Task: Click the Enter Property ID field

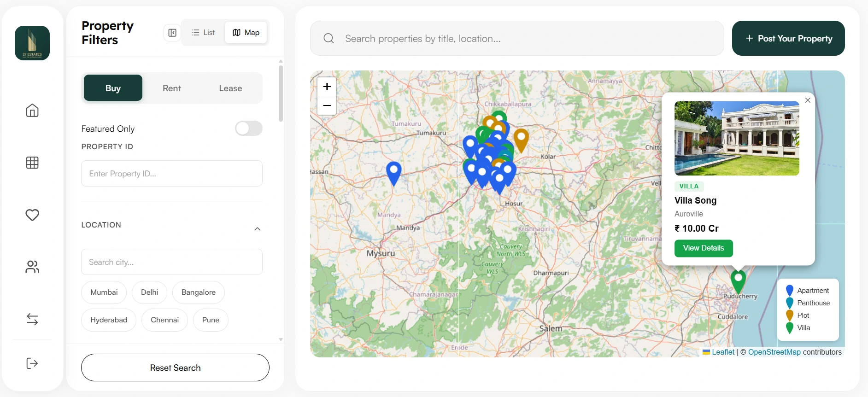Action: pos(172,174)
